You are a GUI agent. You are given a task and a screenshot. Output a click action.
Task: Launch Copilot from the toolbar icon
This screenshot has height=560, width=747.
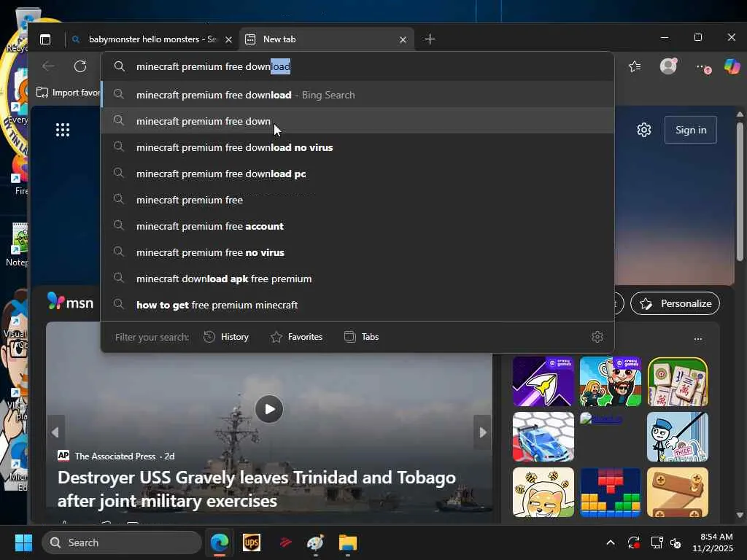[x=732, y=66]
